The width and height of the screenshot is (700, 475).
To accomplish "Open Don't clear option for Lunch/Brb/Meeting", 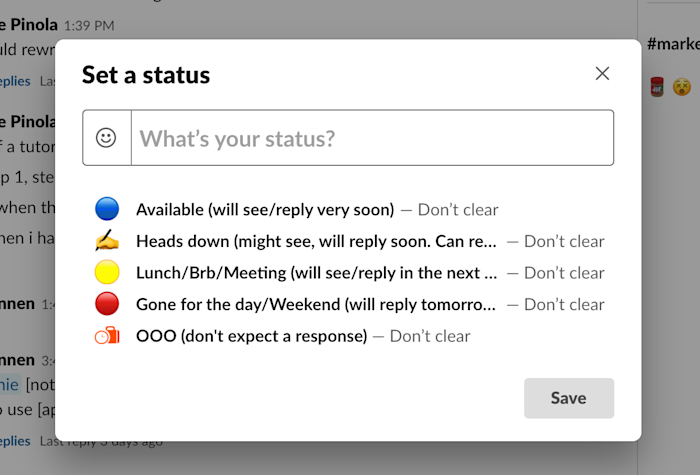I will click(564, 273).
